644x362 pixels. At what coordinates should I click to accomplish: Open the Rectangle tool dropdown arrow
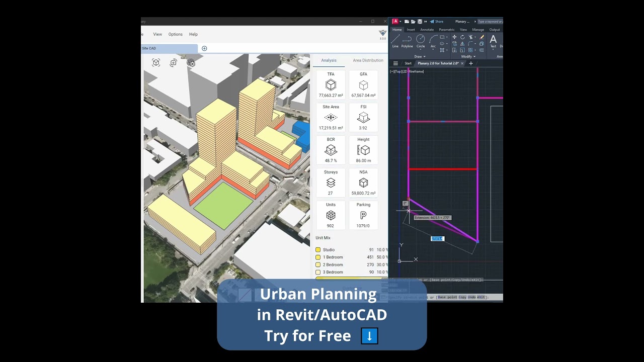447,37
